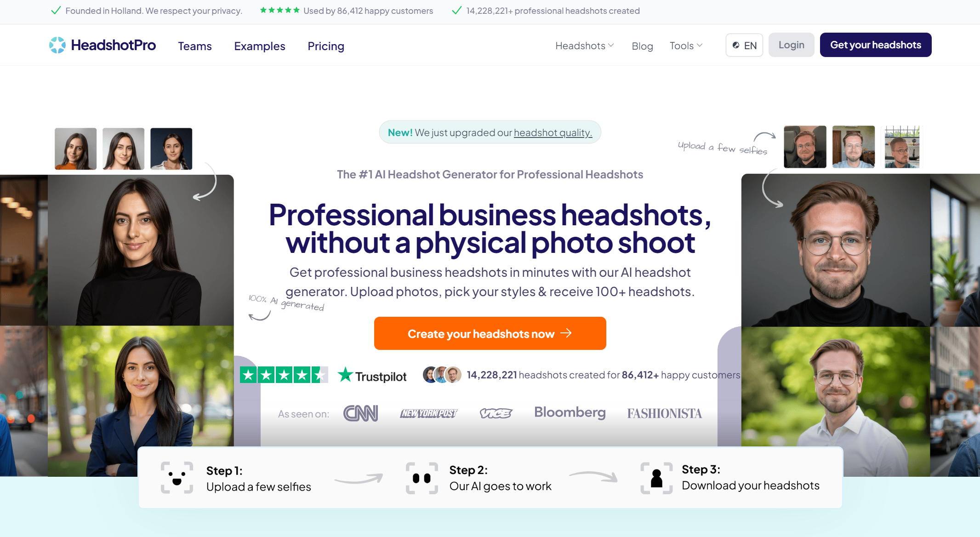This screenshot has width=980, height=537.
Task: Open the Pricing page
Action: click(x=326, y=46)
